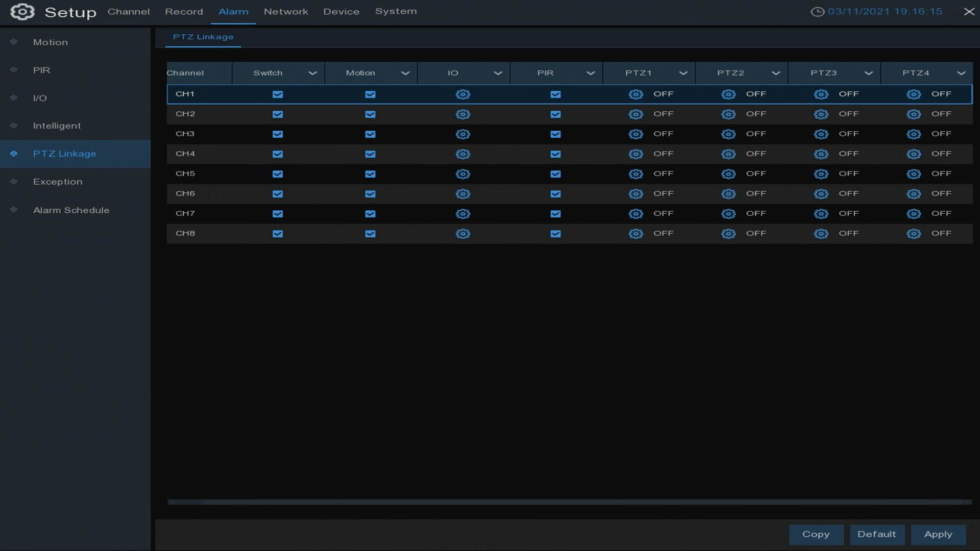Open PTZ1 settings gear for CH7
Image resolution: width=980 pixels, height=551 pixels.
pyautogui.click(x=635, y=214)
